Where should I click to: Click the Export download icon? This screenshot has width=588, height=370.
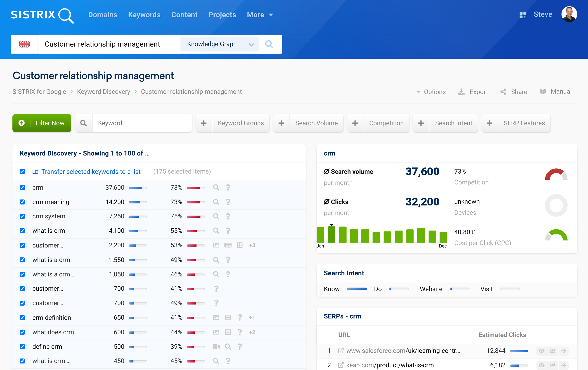[x=461, y=92]
